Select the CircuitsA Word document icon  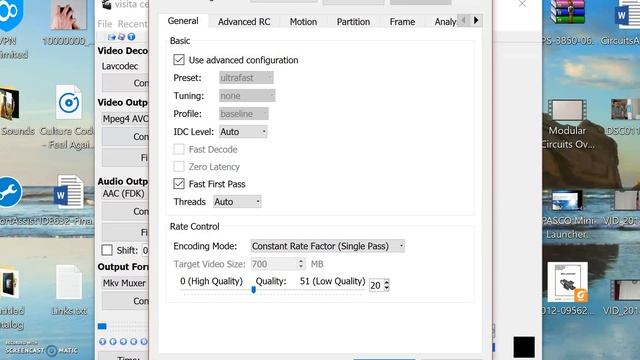tap(627, 14)
